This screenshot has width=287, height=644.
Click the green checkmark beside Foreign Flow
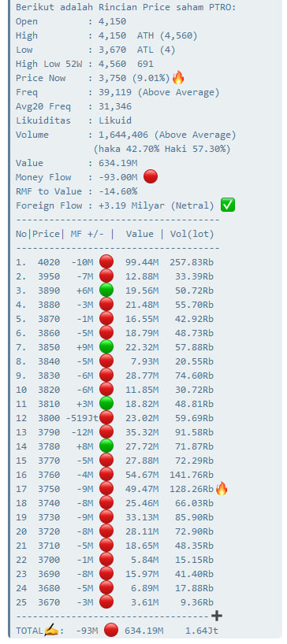(228, 205)
